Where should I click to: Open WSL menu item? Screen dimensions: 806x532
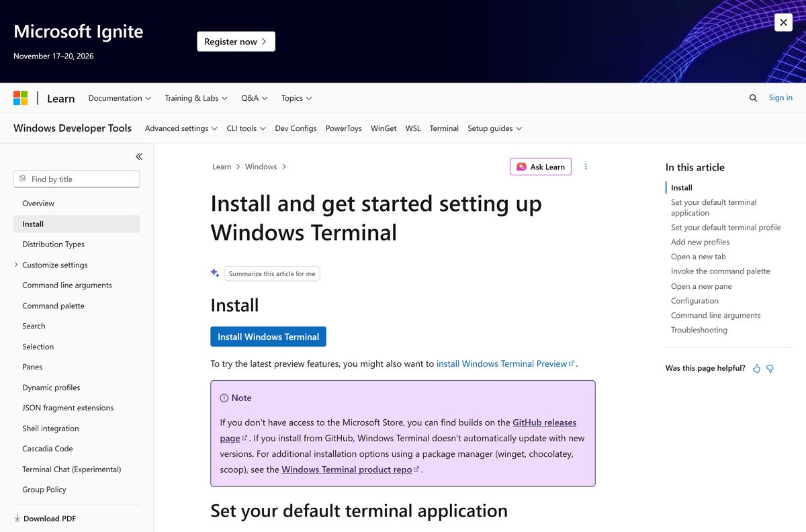tap(413, 128)
